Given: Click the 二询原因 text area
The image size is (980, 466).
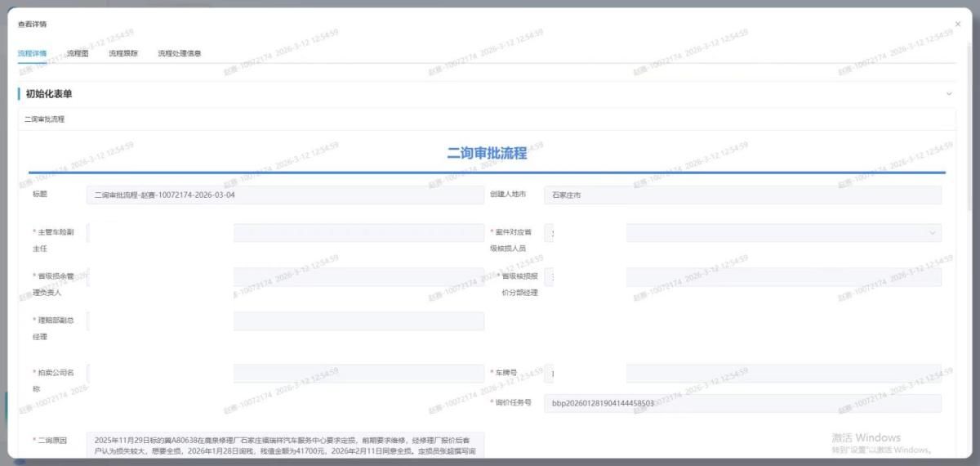Looking at the screenshot, I should click(285, 446).
